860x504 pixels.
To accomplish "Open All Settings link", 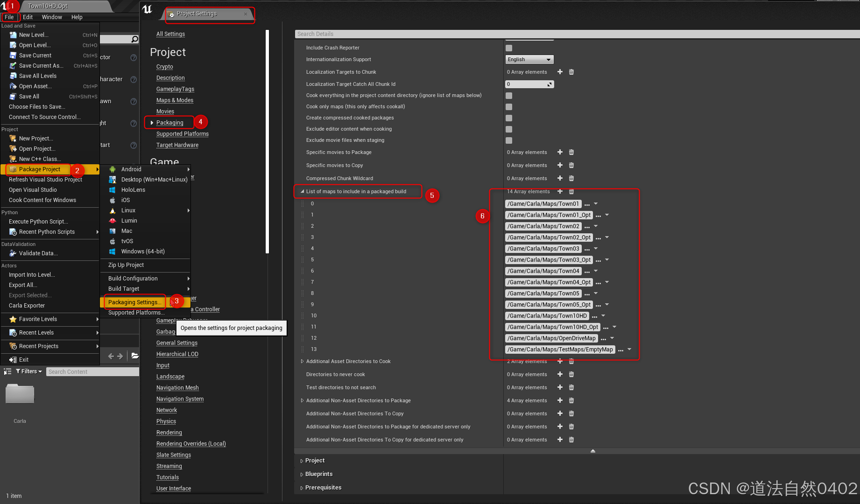I will point(170,34).
